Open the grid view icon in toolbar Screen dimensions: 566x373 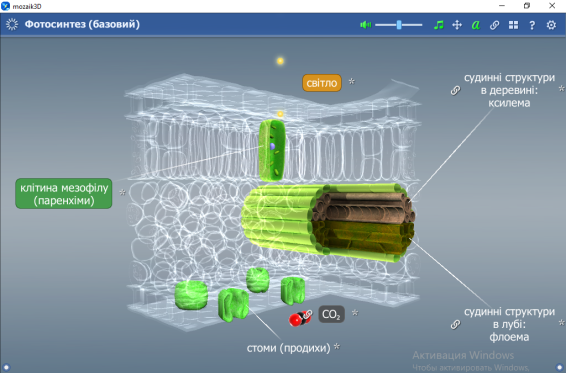513,25
